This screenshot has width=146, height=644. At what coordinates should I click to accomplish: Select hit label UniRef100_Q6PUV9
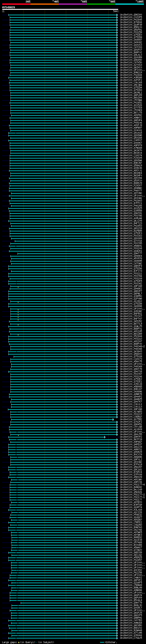[x=131, y=598]
